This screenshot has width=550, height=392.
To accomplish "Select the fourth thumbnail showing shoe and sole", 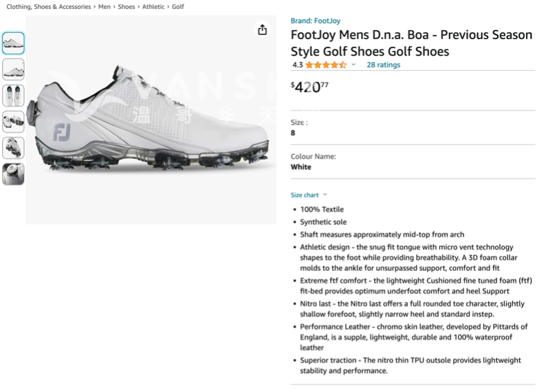I will click(13, 122).
